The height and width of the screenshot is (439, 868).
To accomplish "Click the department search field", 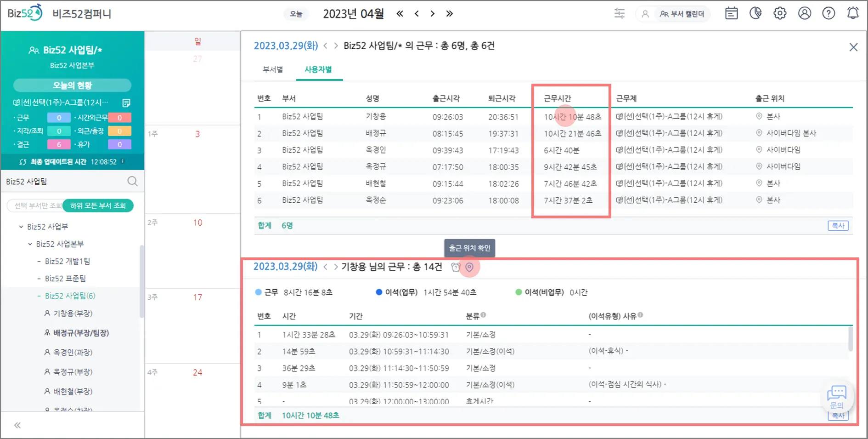I will pos(64,182).
